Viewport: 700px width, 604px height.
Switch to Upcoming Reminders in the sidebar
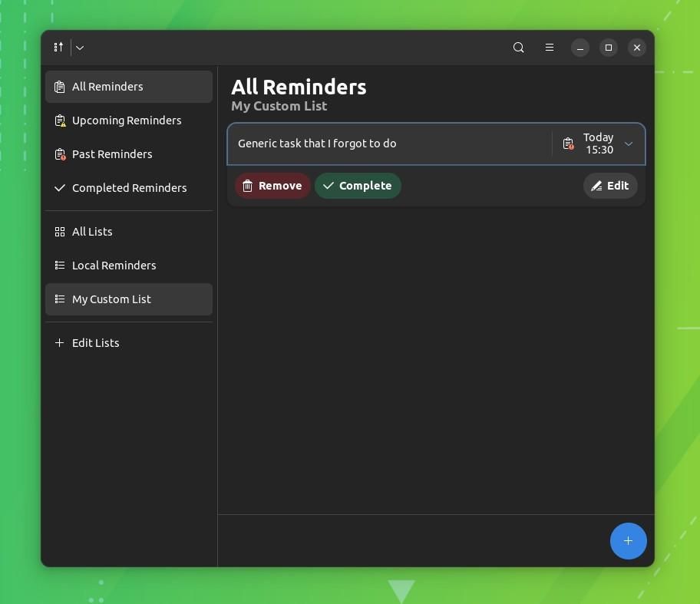(127, 120)
